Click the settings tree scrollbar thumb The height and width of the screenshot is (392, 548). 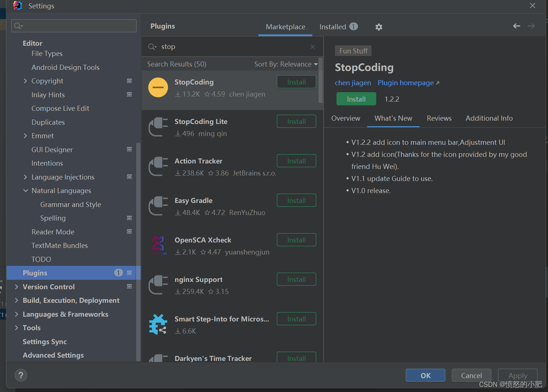(x=138, y=252)
